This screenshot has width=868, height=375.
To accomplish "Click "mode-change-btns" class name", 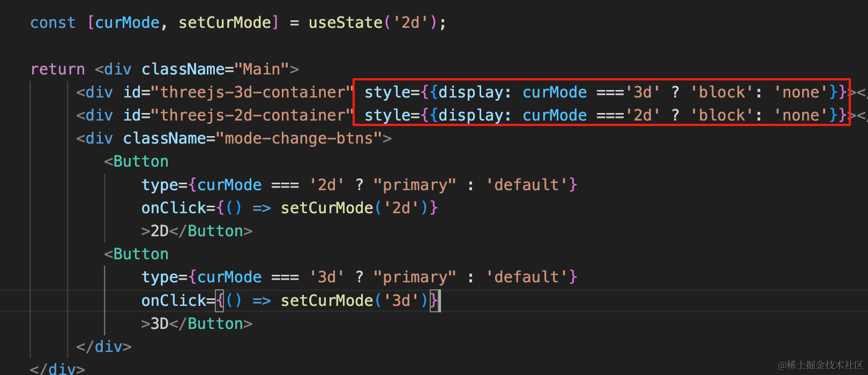I will tap(298, 138).
